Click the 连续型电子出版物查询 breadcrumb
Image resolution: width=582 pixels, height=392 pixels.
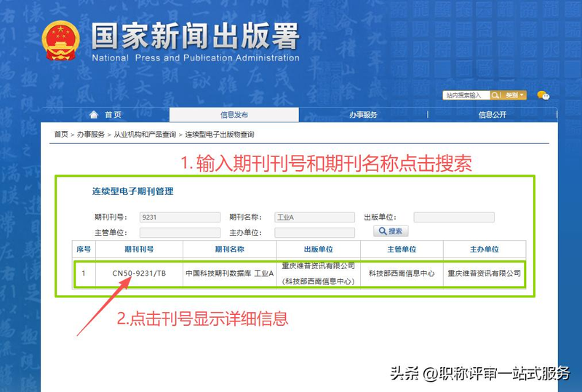tap(220, 135)
